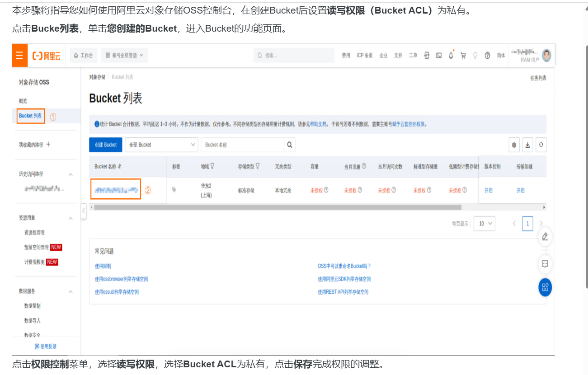Image resolution: width=588 pixels, height=375 pixels.
Task: Open the blurred Bucket name link
Action: coord(116,190)
